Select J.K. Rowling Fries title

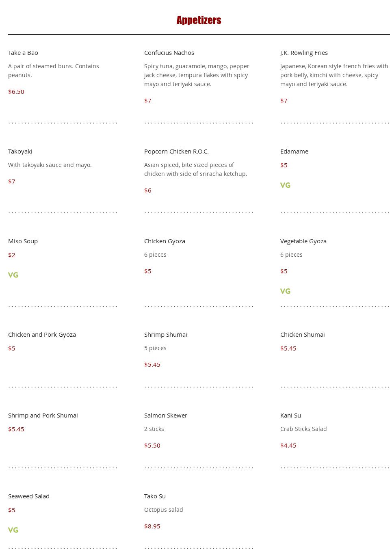pos(304,53)
